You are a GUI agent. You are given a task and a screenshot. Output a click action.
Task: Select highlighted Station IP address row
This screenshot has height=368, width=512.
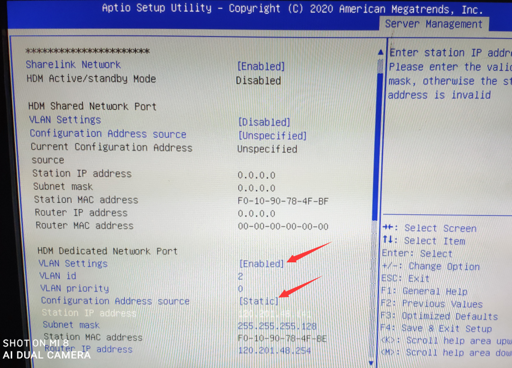click(x=176, y=313)
